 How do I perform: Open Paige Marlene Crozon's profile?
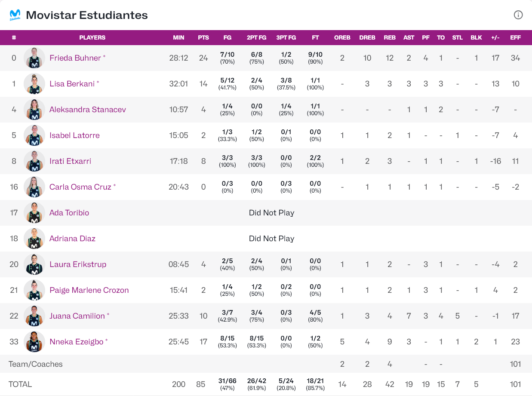[x=89, y=290]
